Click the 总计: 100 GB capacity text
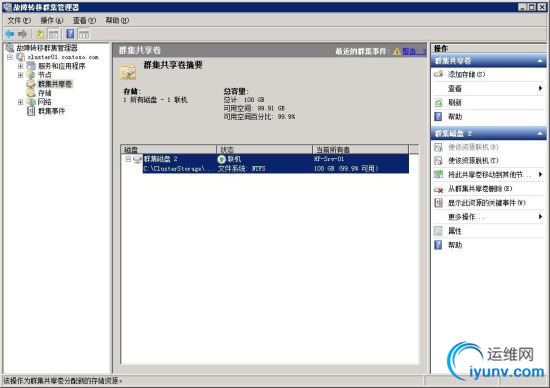 (x=244, y=100)
